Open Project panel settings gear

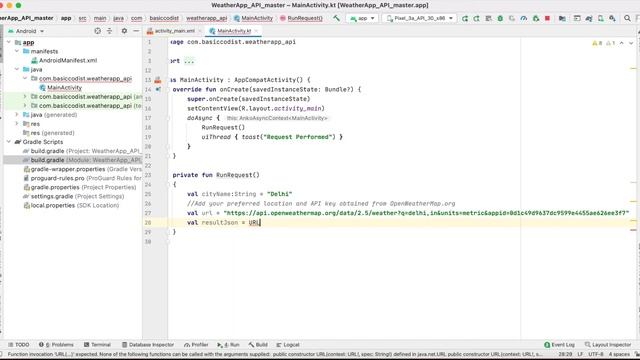point(124,31)
